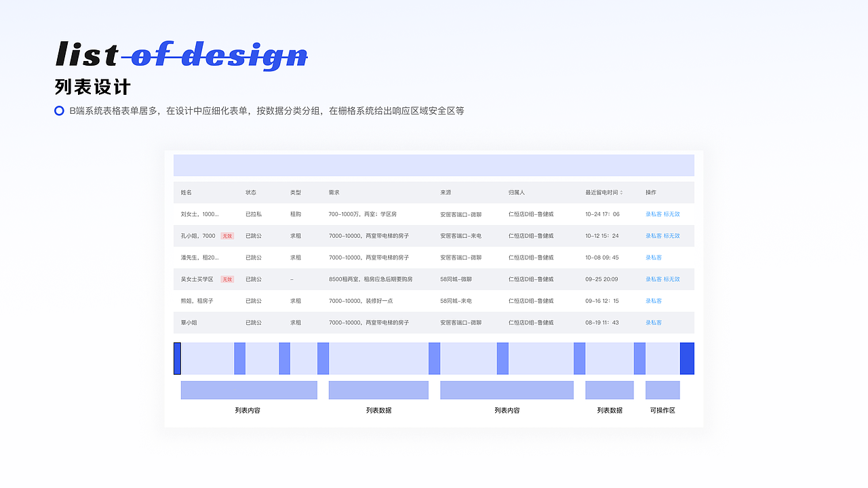Click the source 58同城-微聊
This screenshot has width=868, height=488.
pyautogui.click(x=456, y=279)
